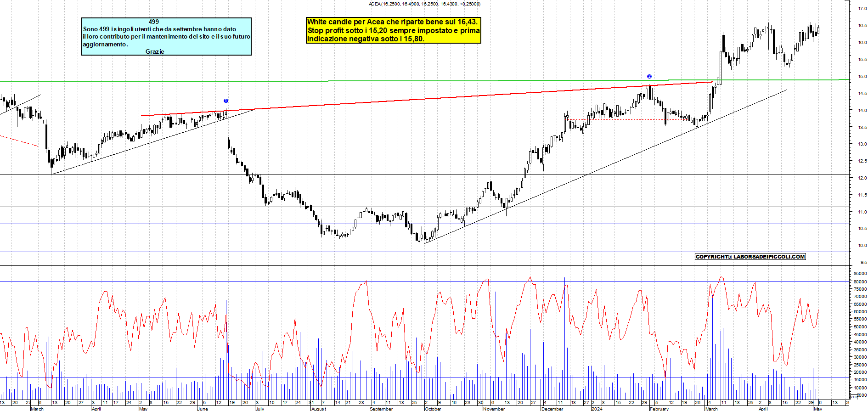Click the 12.0 price axis label
Image resolution: width=868 pixels, height=411 pixels.
tap(862, 178)
